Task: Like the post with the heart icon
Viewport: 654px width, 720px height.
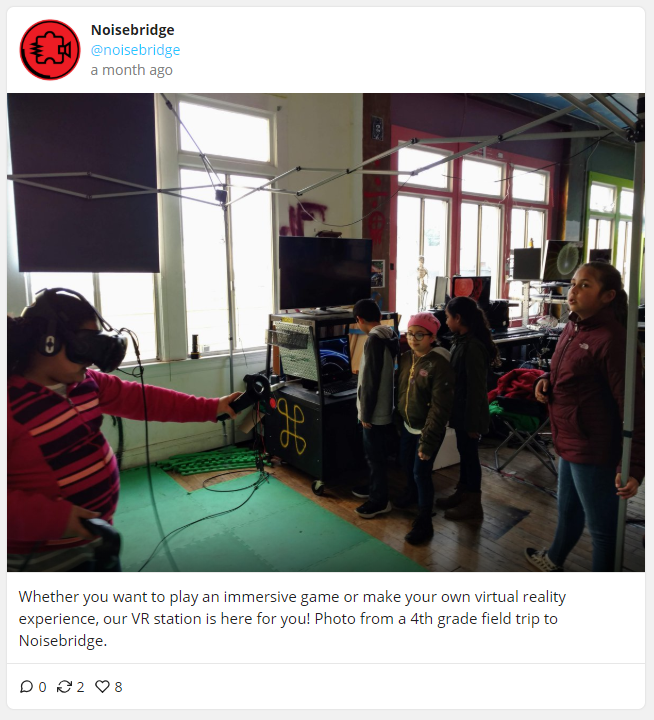Action: click(102, 686)
